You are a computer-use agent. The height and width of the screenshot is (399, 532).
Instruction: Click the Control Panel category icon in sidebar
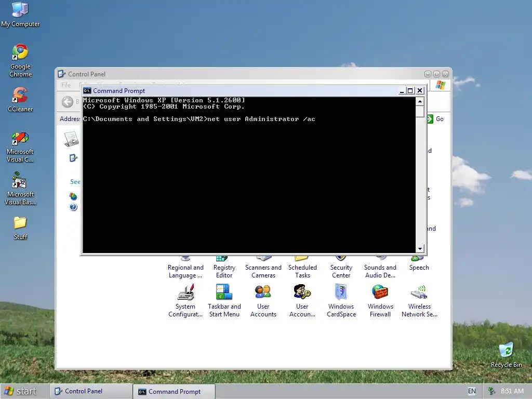coord(72,139)
